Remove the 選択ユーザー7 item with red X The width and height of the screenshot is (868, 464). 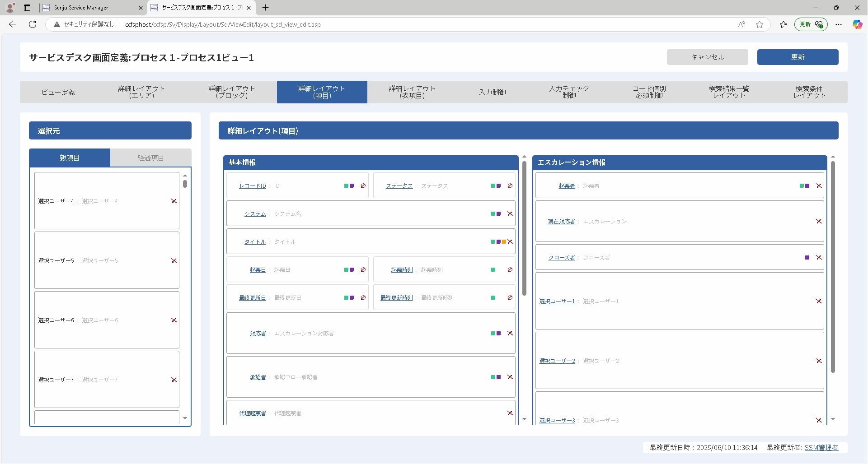point(174,380)
